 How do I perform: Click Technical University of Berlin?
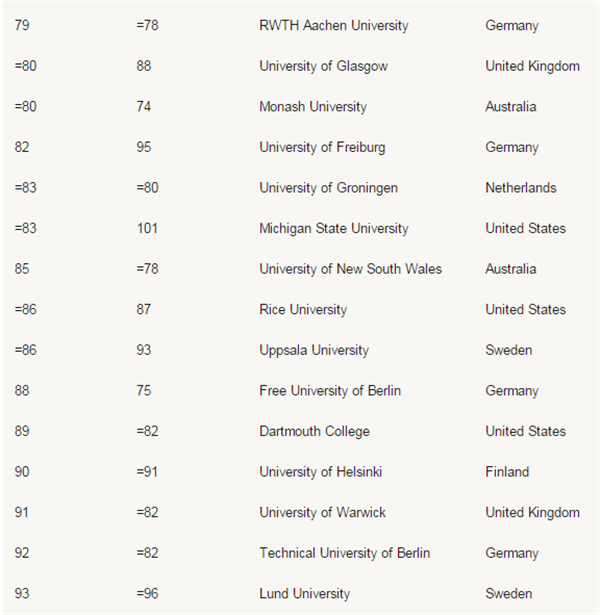[x=345, y=553]
